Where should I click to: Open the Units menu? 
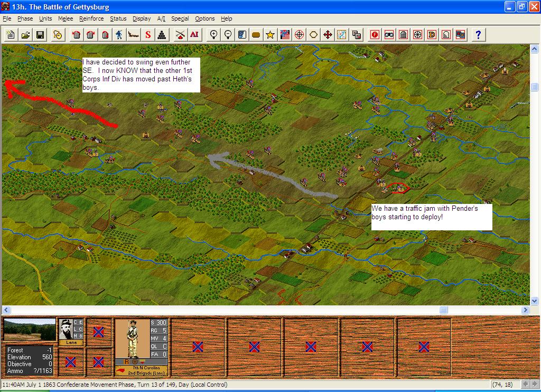coord(45,18)
